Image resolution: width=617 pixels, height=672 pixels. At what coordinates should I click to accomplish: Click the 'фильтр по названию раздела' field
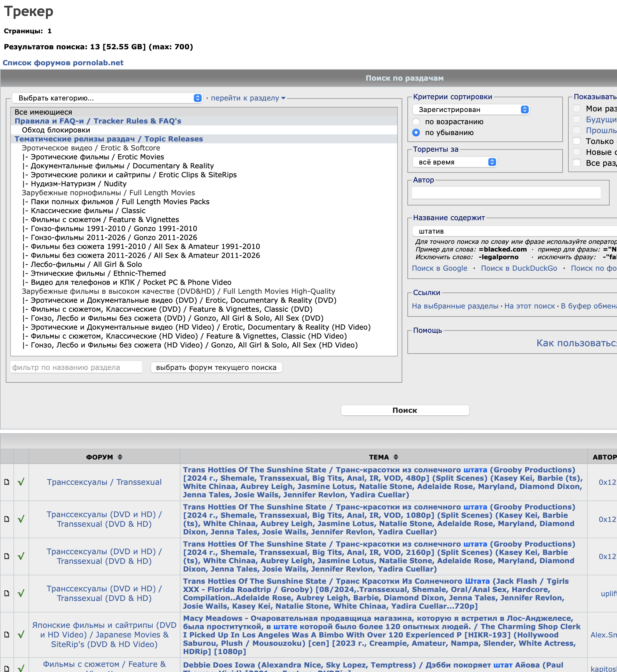pos(76,367)
